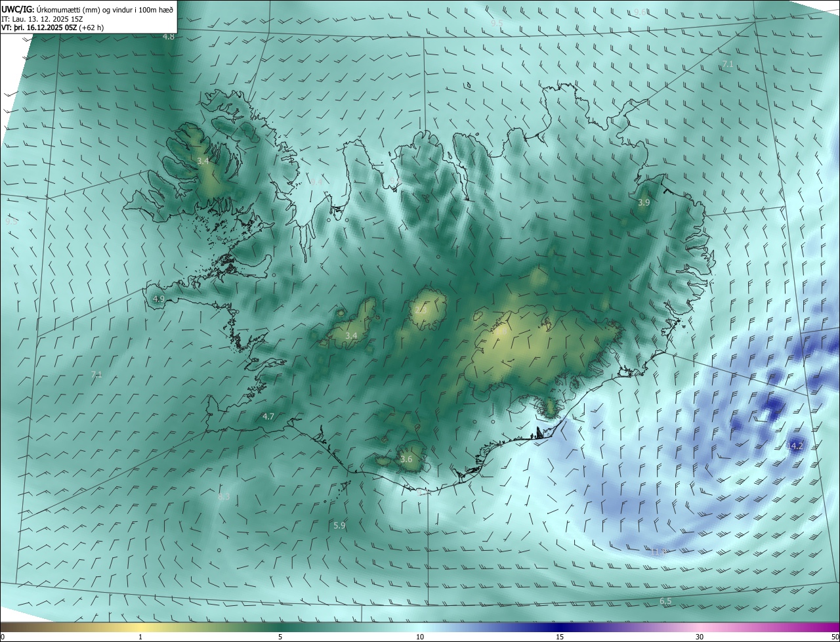Click the 11.8 value label over the sea
The width and height of the screenshot is (840, 642).
click(658, 551)
